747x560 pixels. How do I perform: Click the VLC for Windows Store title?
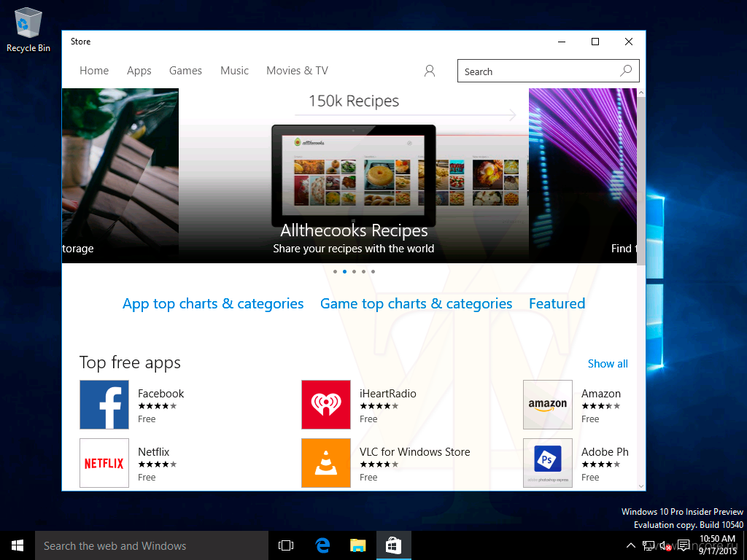[414, 451]
